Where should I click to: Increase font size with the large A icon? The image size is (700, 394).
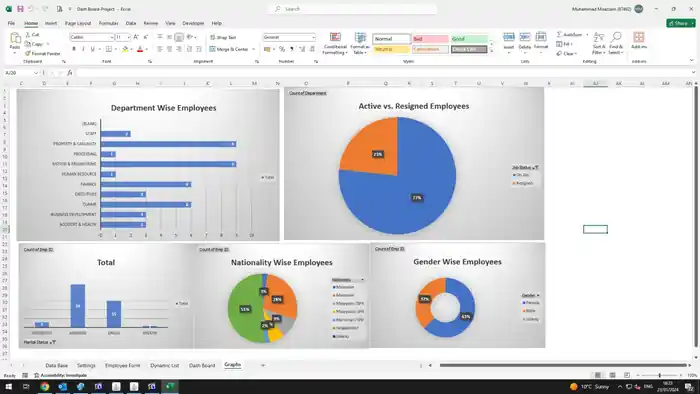pos(136,37)
